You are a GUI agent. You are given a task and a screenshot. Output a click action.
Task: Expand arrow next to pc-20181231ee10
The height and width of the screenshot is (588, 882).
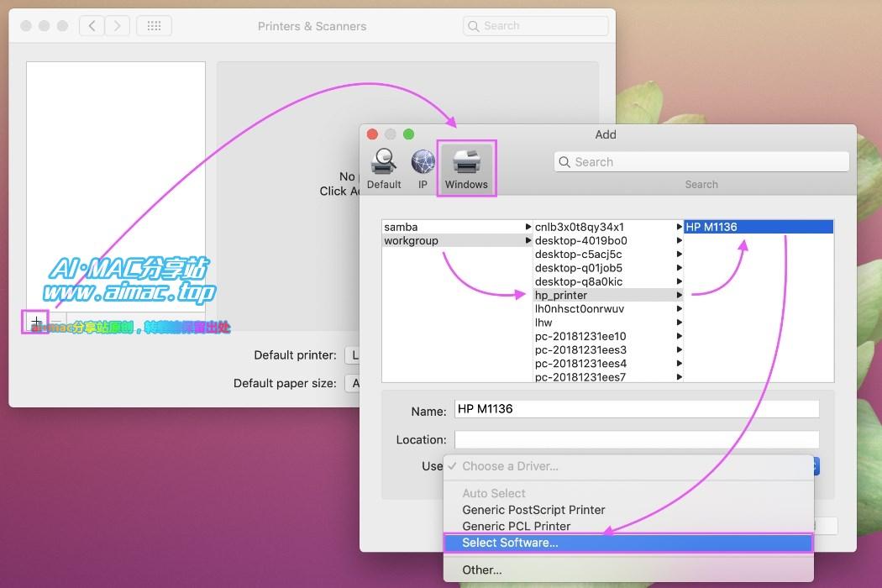[x=679, y=336]
